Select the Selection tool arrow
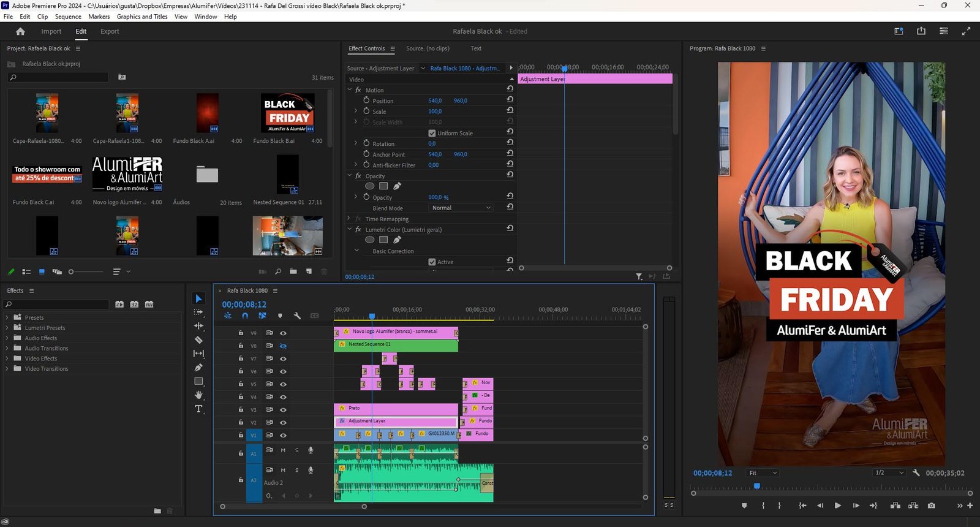 198,298
